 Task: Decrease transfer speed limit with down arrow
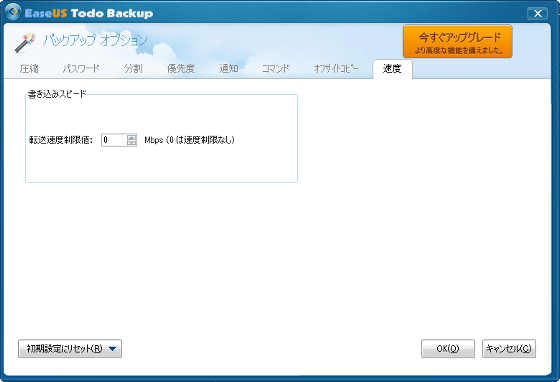click(131, 143)
